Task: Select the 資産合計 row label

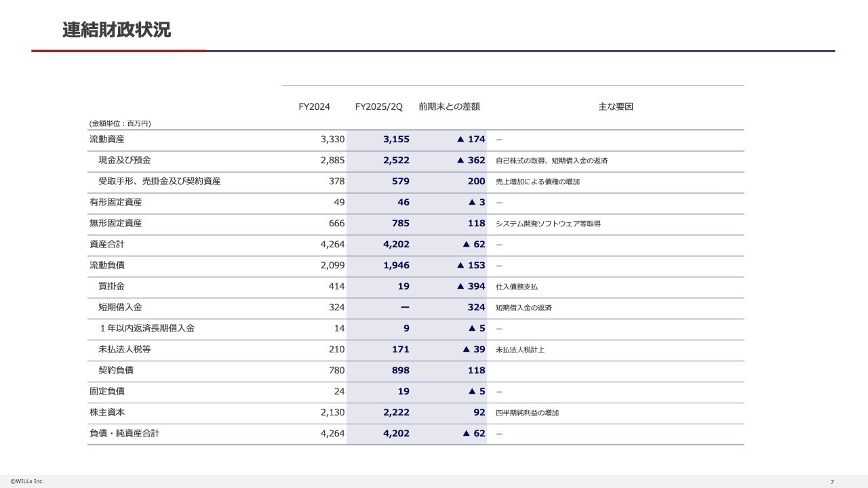Action: coord(106,245)
